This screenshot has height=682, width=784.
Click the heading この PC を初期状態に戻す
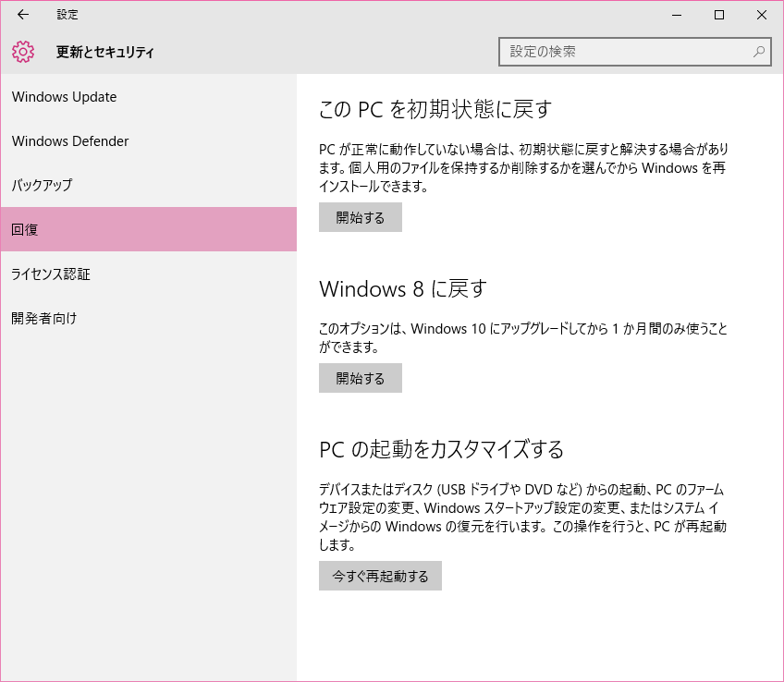pyautogui.click(x=435, y=109)
